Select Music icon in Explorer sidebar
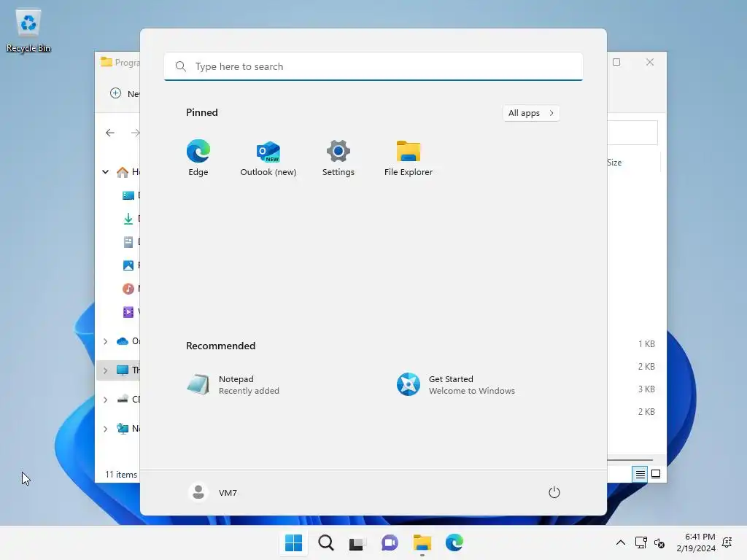This screenshot has height=560, width=747. 128,289
